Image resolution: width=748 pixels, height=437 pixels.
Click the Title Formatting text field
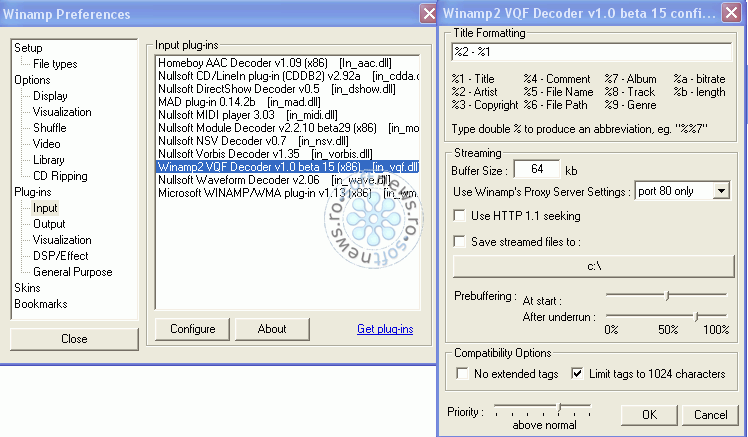591,52
